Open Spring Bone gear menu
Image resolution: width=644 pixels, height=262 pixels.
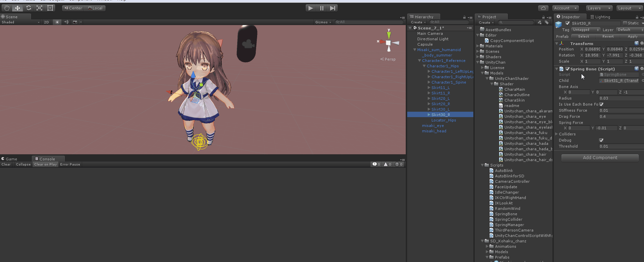click(x=642, y=69)
